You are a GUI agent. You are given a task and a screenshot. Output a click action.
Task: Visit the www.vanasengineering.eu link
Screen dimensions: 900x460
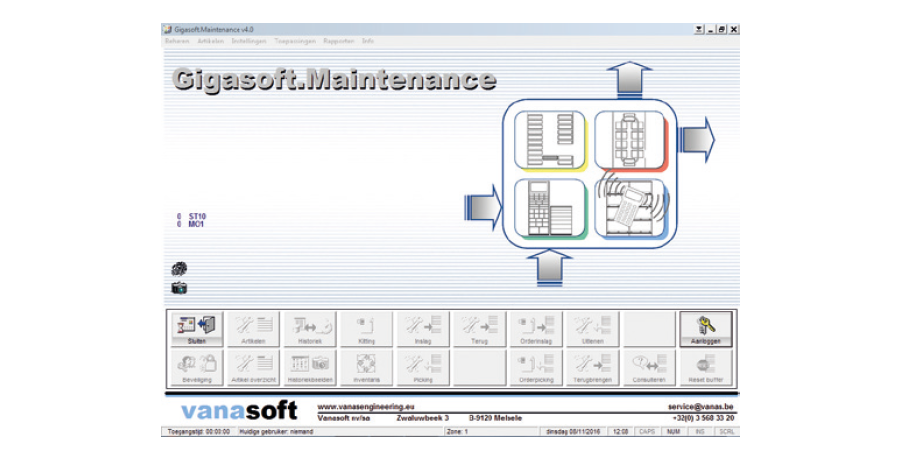(x=366, y=407)
